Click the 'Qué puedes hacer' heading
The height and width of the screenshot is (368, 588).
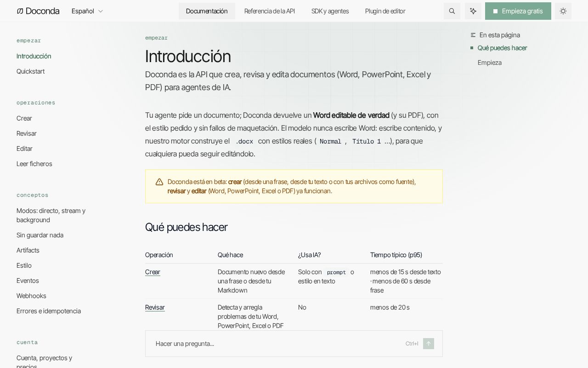(186, 227)
